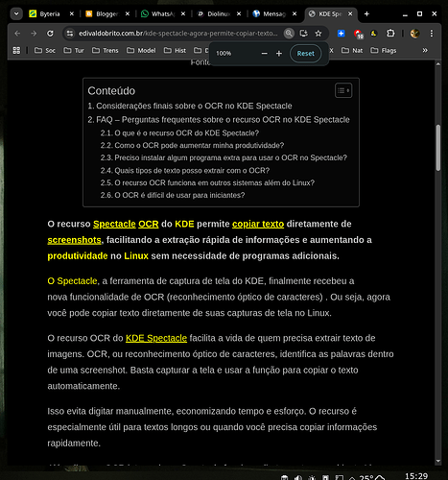Open the 15:29 system clock
The width and height of the screenshot is (448, 480).
point(416,476)
